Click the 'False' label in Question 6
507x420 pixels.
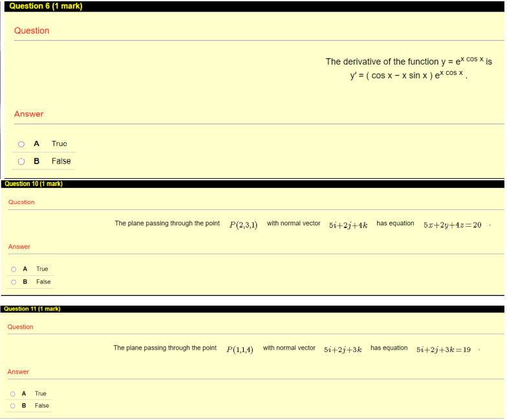tap(61, 162)
